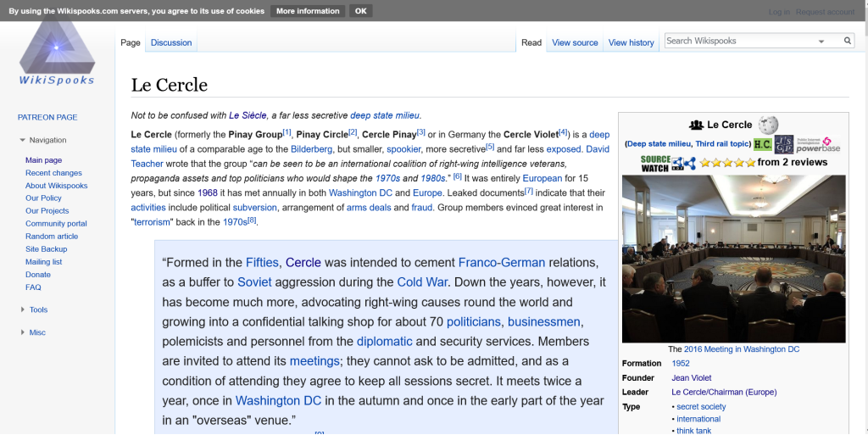Screen dimensions: 868x435
Task: Open the 1952 formation link
Action: coord(681,364)
